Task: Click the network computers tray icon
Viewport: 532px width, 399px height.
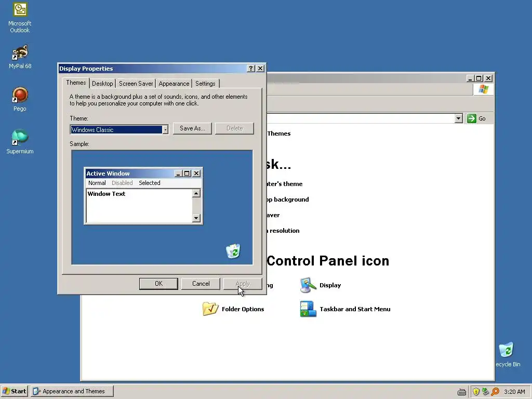Action: 486,392
